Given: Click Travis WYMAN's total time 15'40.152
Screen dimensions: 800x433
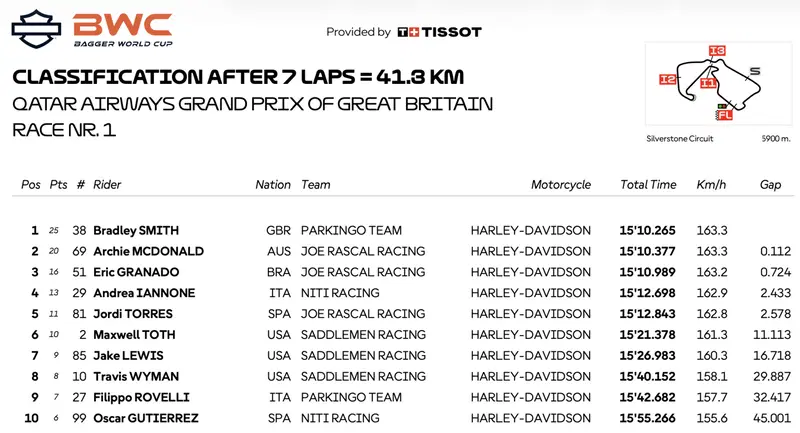Looking at the screenshot, I should point(647,376).
